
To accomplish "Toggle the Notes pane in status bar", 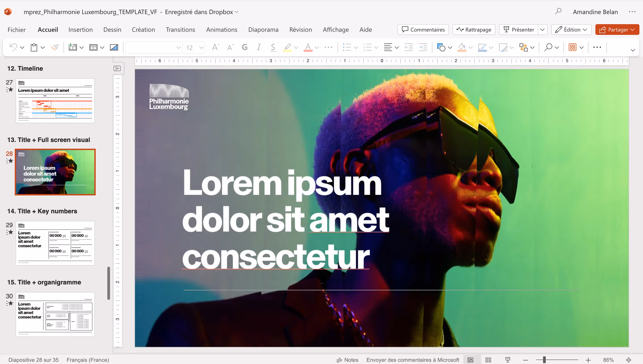I will [347, 360].
